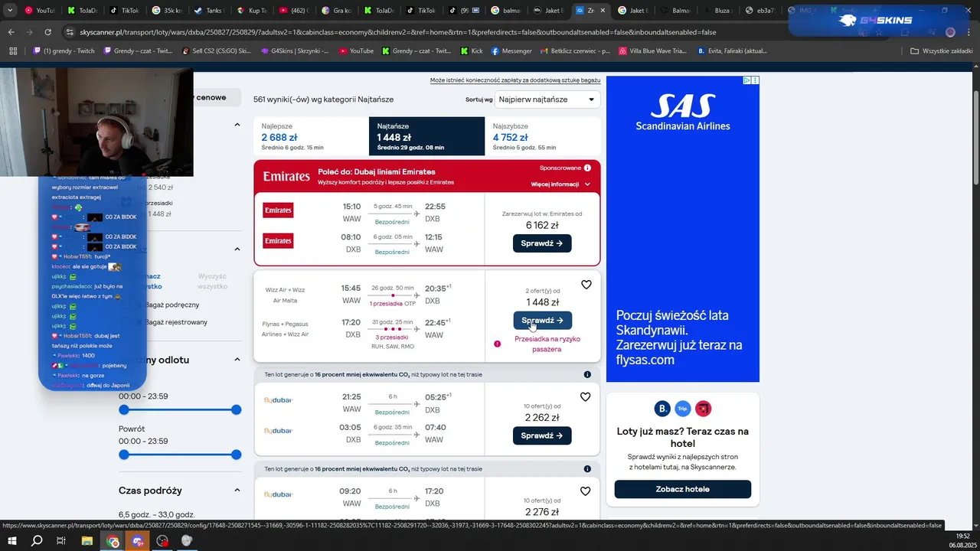This screenshot has width=980, height=551.
Task: Click Sprawdź for the 1 448 zł offer
Action: [x=542, y=321]
